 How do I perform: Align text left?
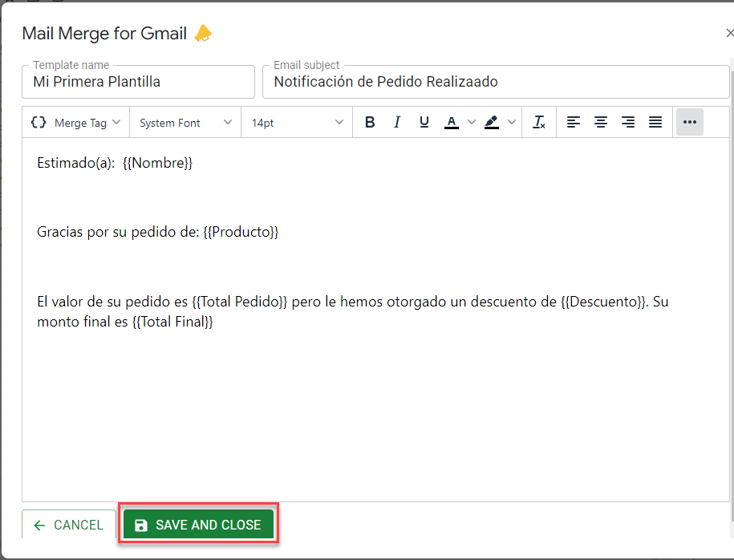pyautogui.click(x=573, y=122)
